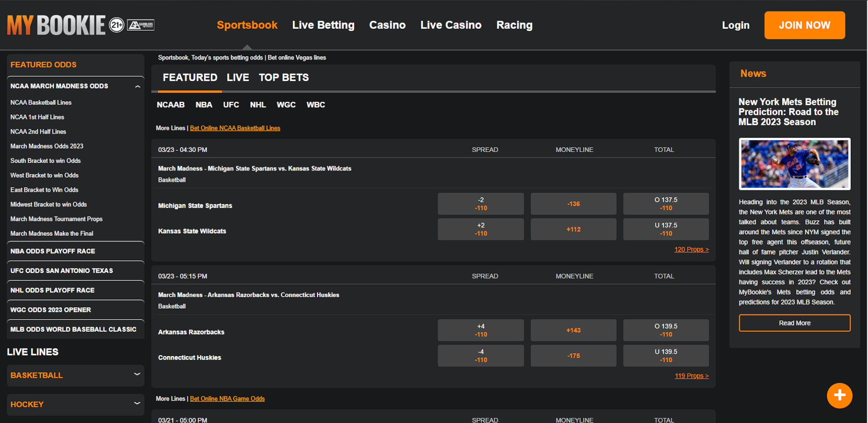The image size is (868, 423).
Task: Open South Bracket to win Odds
Action: tap(46, 161)
